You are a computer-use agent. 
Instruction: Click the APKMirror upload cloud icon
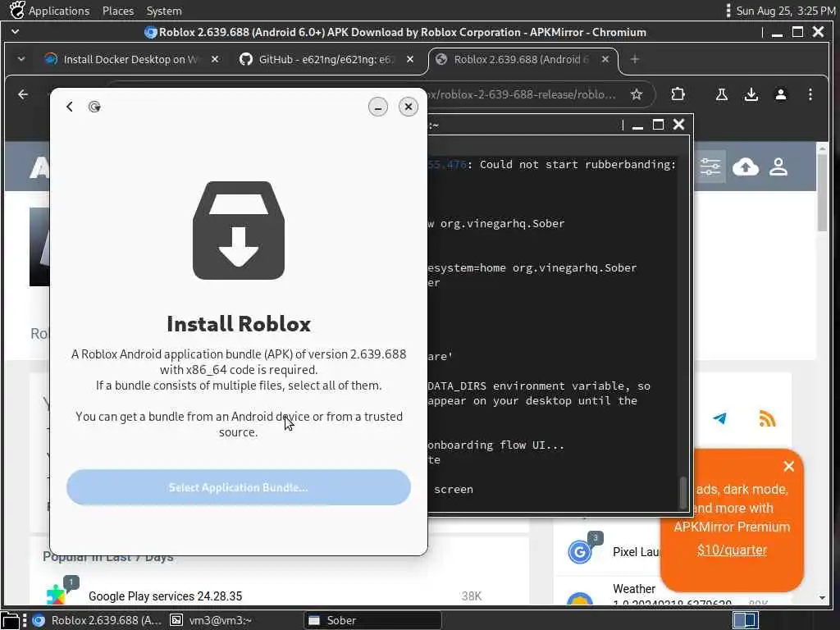(745, 167)
